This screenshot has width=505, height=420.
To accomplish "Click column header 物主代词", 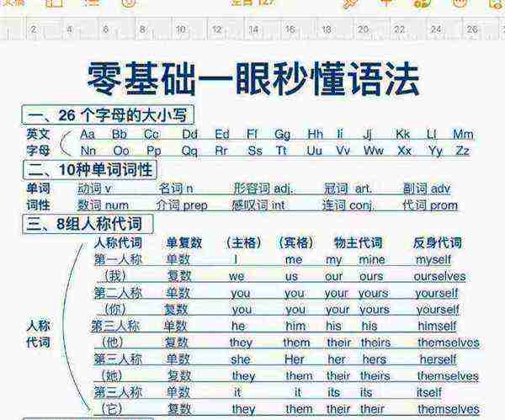I will tap(359, 242).
